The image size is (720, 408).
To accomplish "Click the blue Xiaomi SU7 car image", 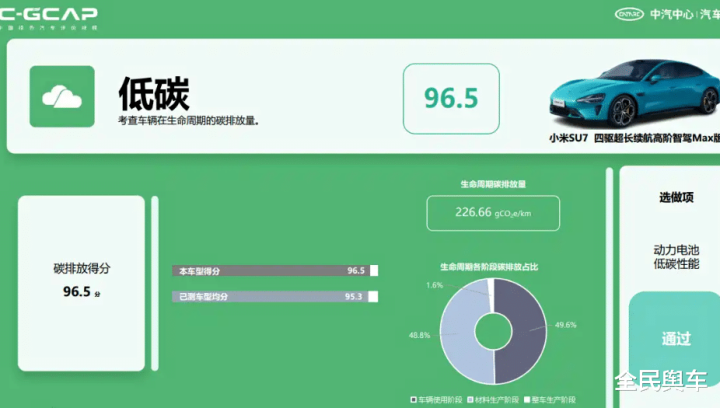I will click(636, 94).
